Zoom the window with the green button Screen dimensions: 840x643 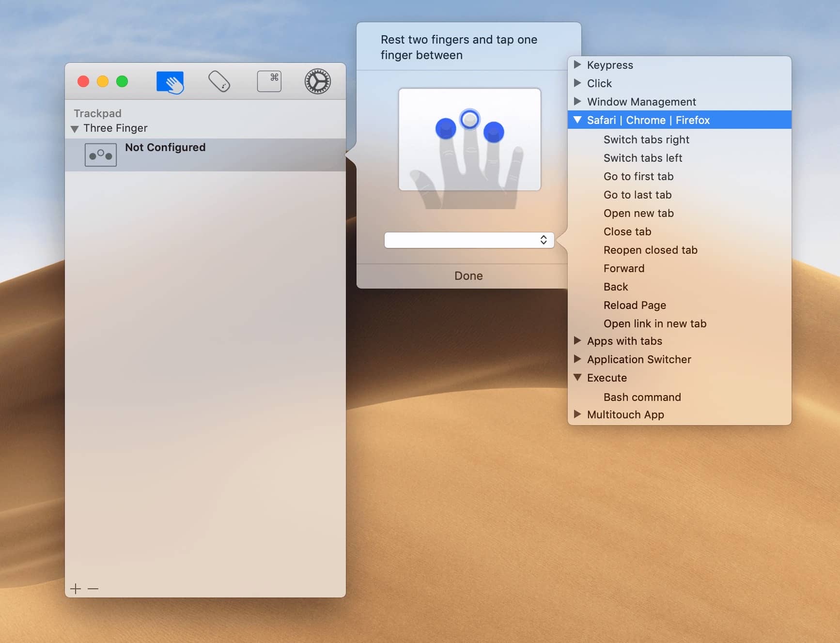[122, 81]
